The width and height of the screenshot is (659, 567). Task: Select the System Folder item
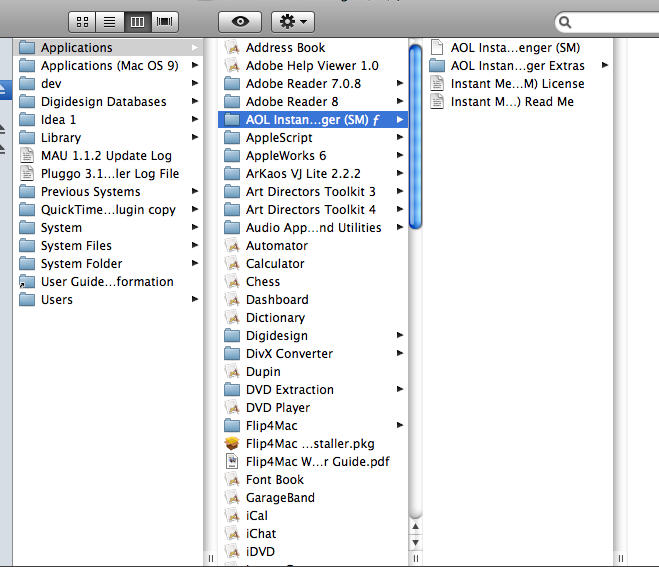(108, 264)
